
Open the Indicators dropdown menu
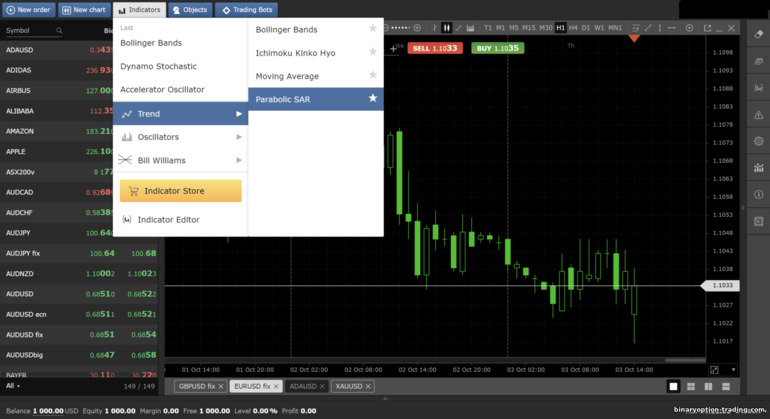tap(139, 10)
